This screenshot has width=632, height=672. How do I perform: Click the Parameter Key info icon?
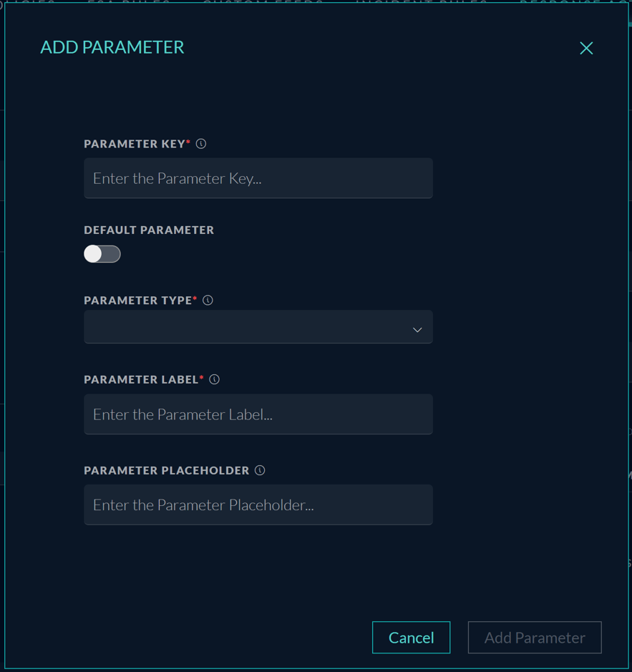[x=201, y=144]
